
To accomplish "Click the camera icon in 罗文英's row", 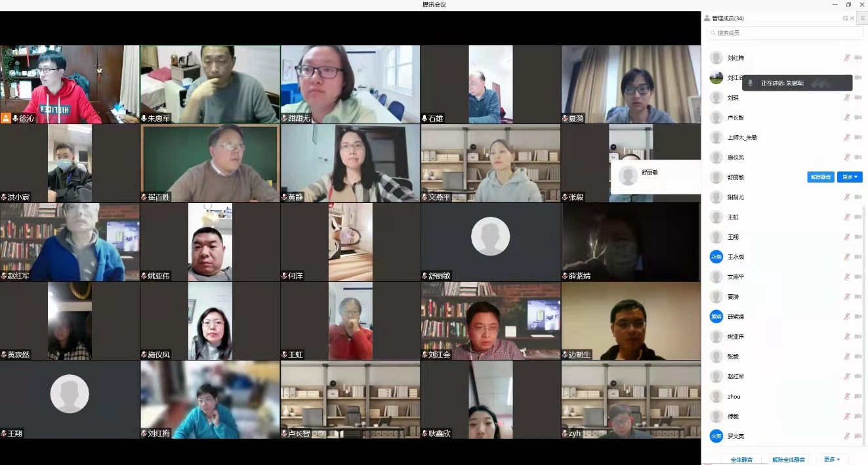I will 858,436.
